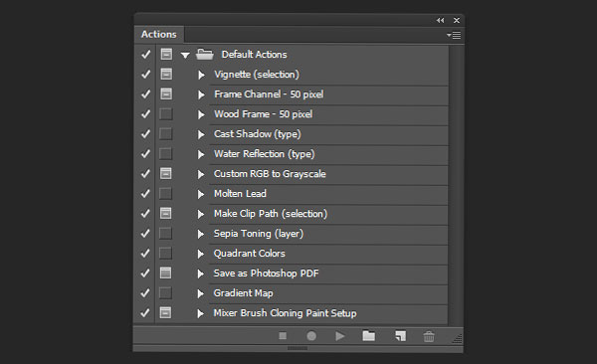The height and width of the screenshot is (364, 597).
Task: Expand Mixer Brush Cloning Paint Setup
Action: click(201, 313)
